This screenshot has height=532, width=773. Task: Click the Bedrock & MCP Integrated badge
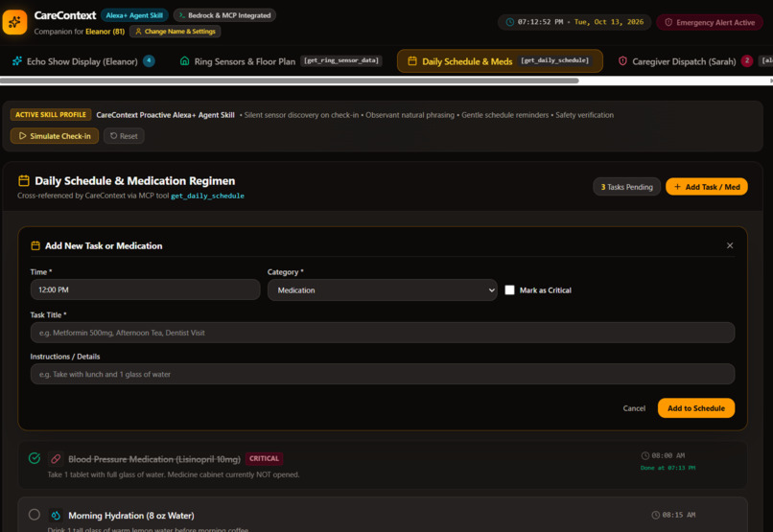tap(224, 15)
